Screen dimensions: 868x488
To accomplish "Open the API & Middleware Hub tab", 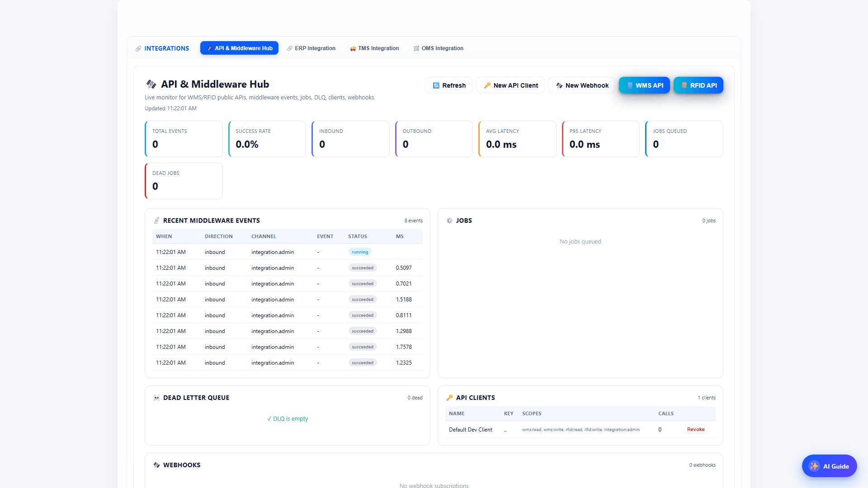I will (239, 48).
